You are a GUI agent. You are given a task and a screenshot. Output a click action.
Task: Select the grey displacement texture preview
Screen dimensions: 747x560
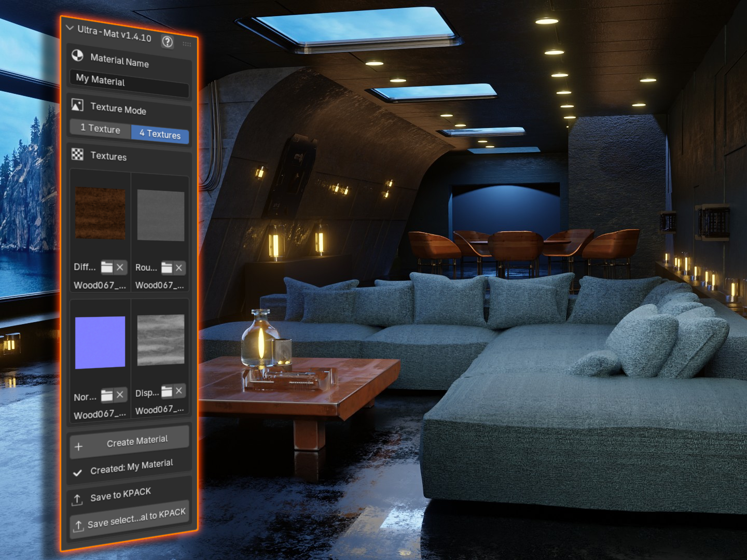coord(161,340)
